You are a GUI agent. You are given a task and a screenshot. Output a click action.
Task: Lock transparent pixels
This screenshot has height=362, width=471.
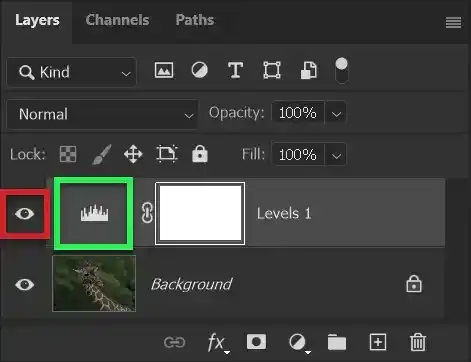click(x=68, y=154)
